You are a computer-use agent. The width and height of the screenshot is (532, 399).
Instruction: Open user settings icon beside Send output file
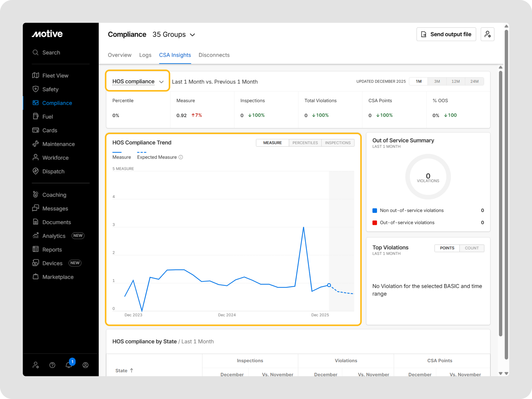pos(487,34)
